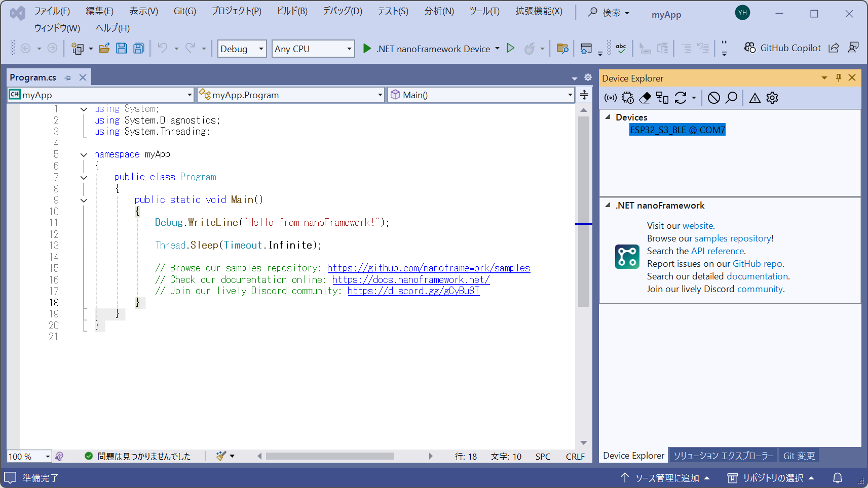Open the GitHub repo link
This screenshot has height=488, width=868.
(x=758, y=264)
